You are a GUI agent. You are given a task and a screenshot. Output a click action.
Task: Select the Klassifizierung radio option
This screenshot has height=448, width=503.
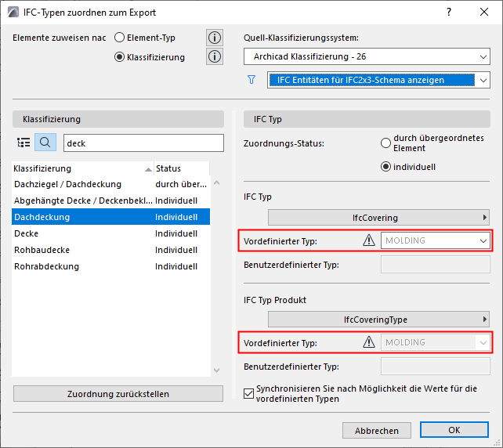119,57
